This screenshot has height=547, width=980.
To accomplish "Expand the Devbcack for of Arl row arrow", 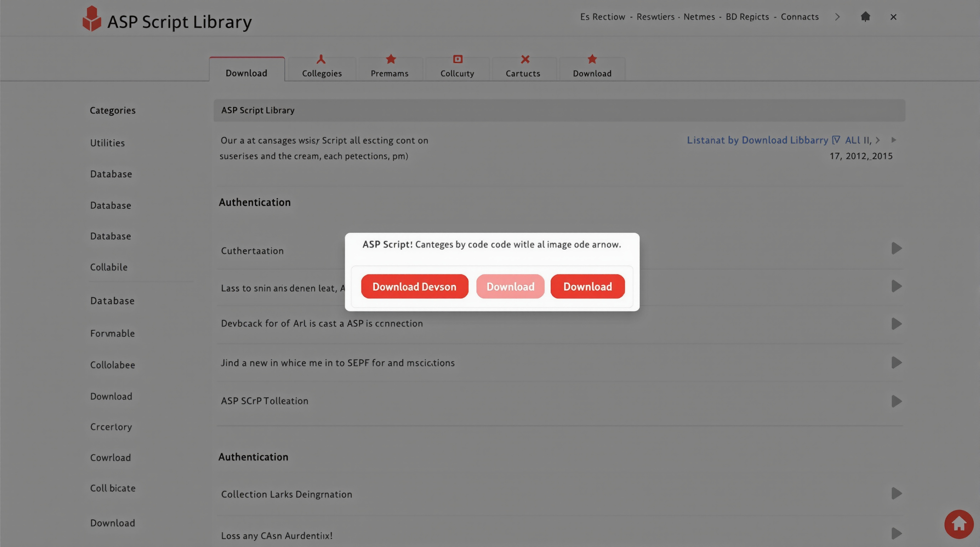I will tap(896, 324).
